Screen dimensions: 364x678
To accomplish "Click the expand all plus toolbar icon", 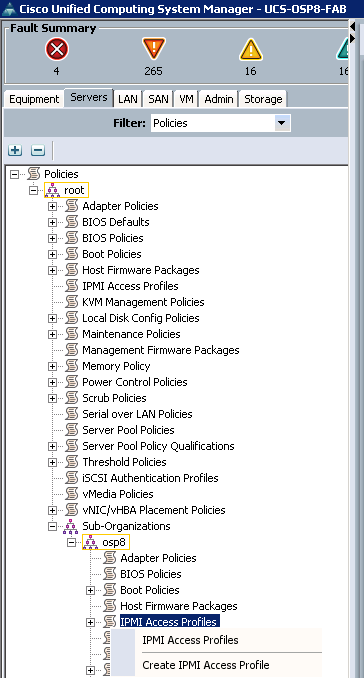I will 15,150.
